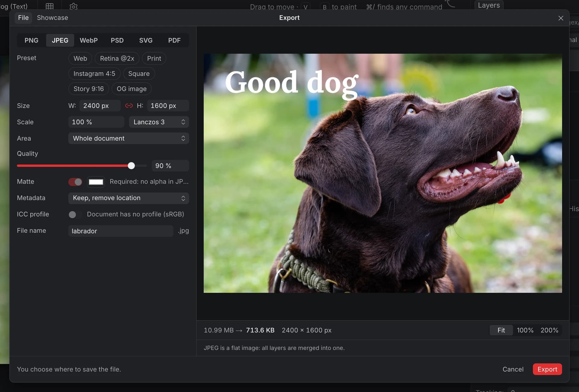
Task: Open the resampling method Lanczos 3 dropdown
Action: click(x=159, y=122)
